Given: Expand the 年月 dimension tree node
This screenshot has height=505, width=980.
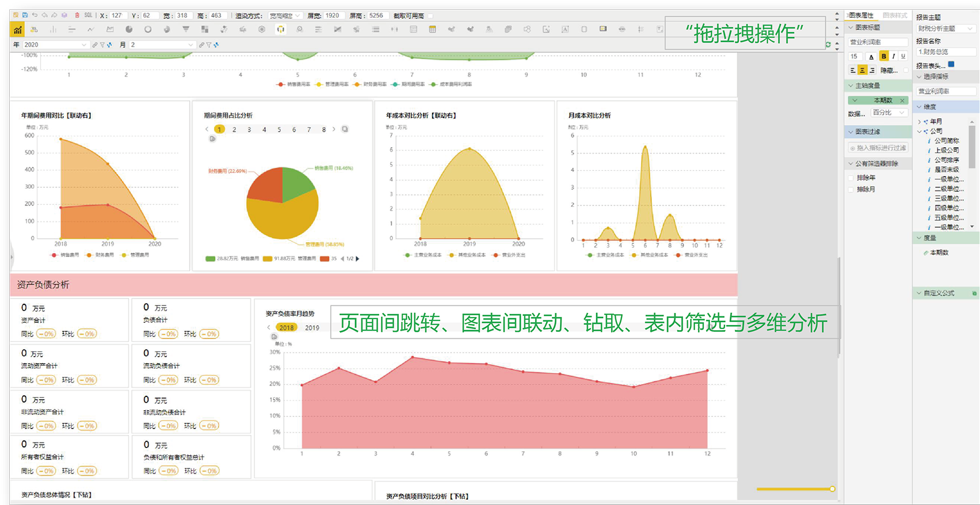Looking at the screenshot, I should 919,121.
